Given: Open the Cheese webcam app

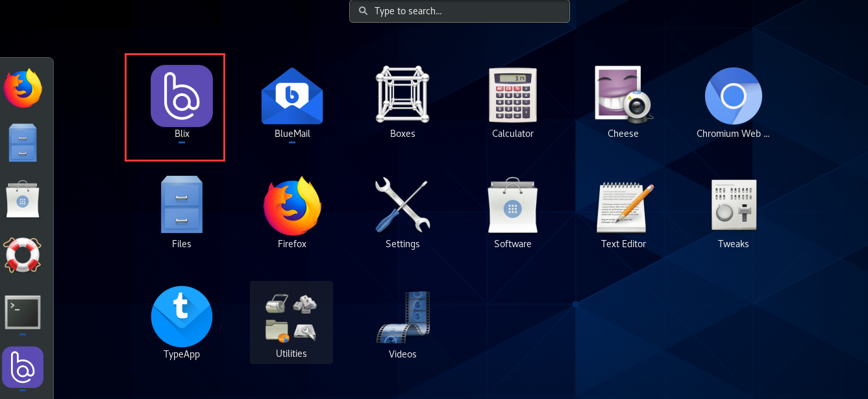Looking at the screenshot, I should click(x=623, y=95).
